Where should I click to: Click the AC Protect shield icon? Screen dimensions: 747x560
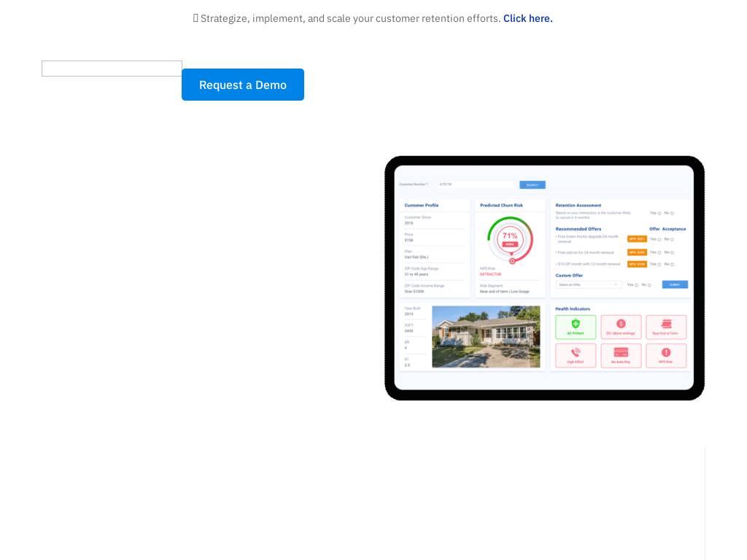point(576,324)
